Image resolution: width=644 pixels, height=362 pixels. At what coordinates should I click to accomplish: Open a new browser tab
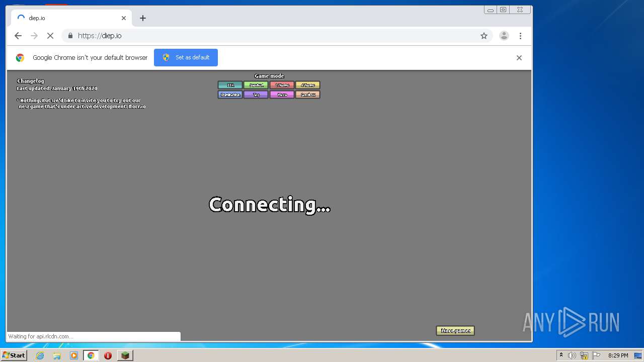pyautogui.click(x=143, y=18)
